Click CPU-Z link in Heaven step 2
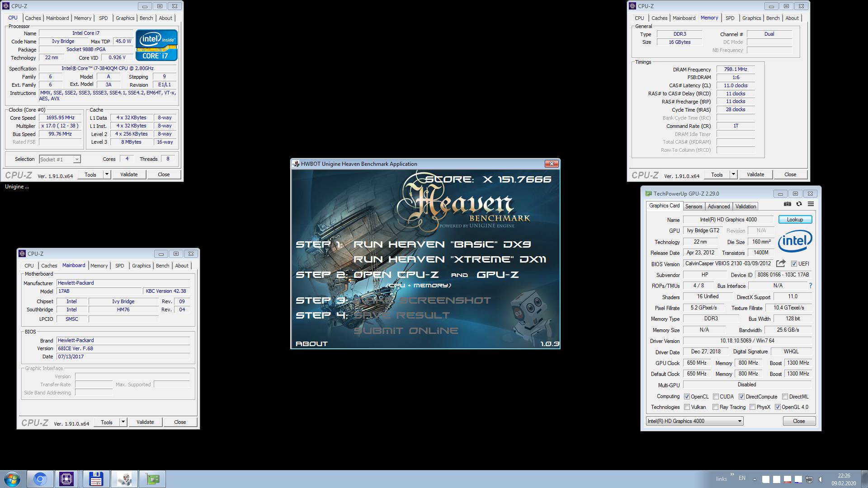The width and height of the screenshot is (868, 488). [x=396, y=275]
